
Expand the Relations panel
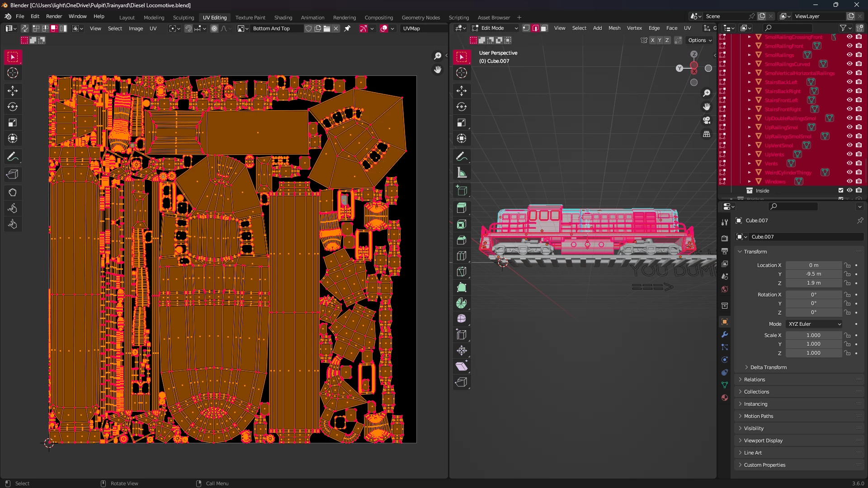pyautogui.click(x=755, y=380)
